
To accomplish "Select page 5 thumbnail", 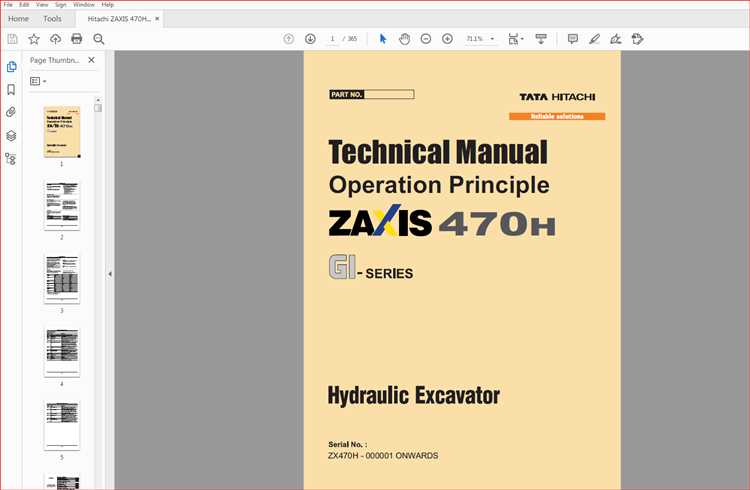I will [62, 425].
